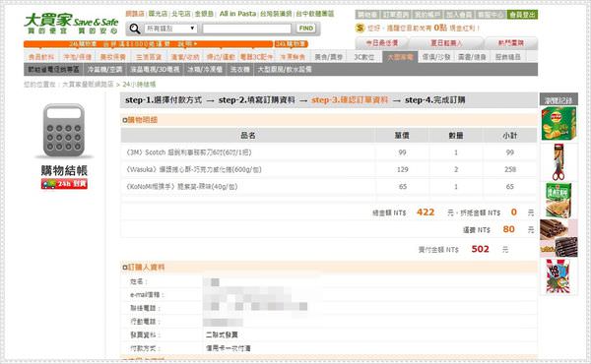This screenshot has height=364, width=591.
Task: Open the Lay's chips box thumbnail
Action: click(558, 124)
